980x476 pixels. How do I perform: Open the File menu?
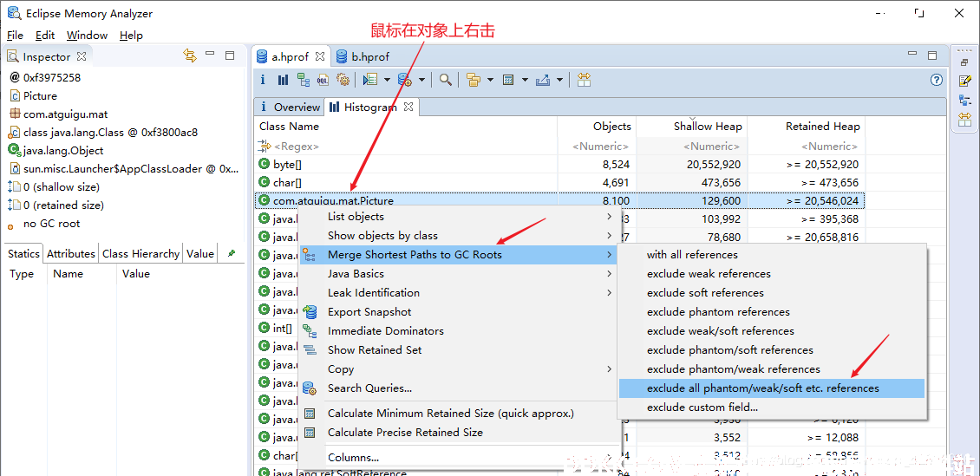tap(15, 35)
